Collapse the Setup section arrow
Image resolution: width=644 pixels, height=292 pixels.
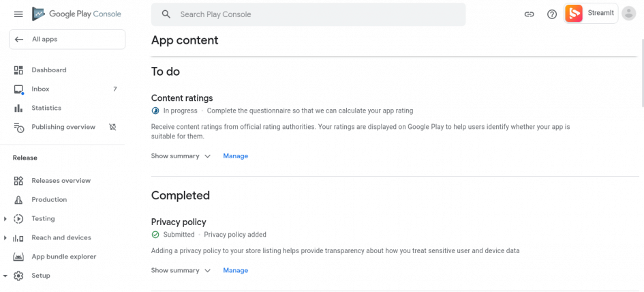(x=5, y=276)
